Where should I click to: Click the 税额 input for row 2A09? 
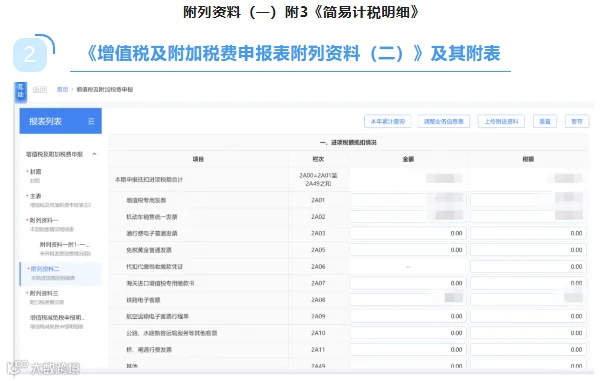528,316
